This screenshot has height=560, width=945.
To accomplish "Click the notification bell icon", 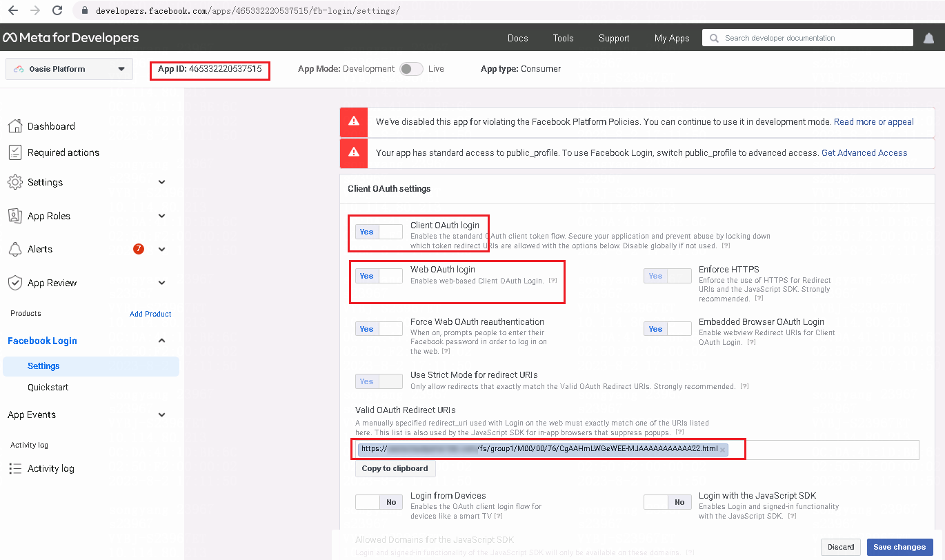I will click(x=929, y=38).
